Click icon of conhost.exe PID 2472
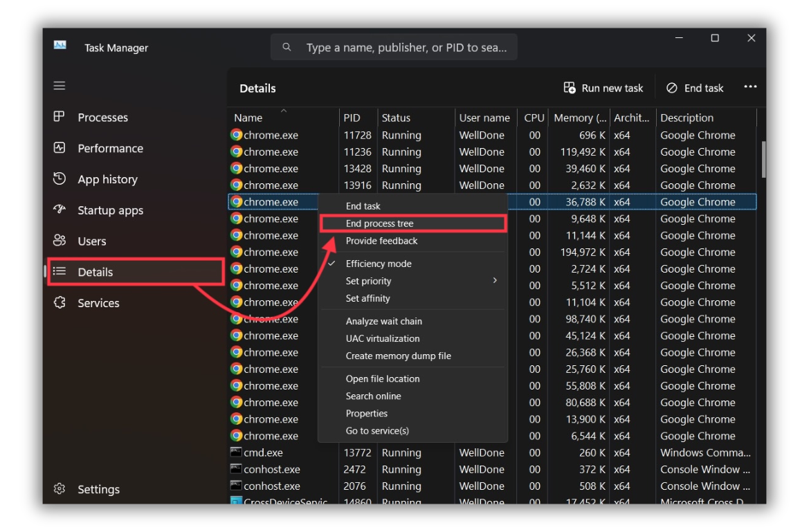 [236, 469]
